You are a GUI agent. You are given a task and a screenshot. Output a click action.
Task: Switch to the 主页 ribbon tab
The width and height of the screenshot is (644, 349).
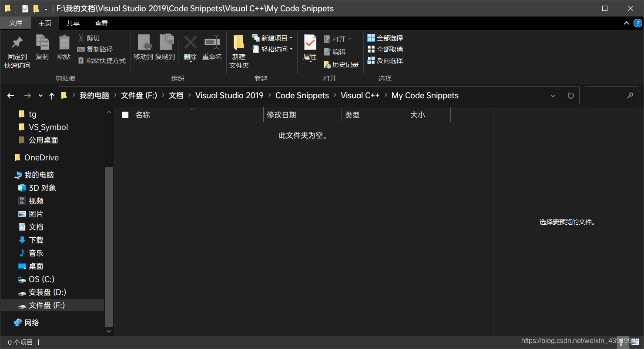(x=45, y=23)
